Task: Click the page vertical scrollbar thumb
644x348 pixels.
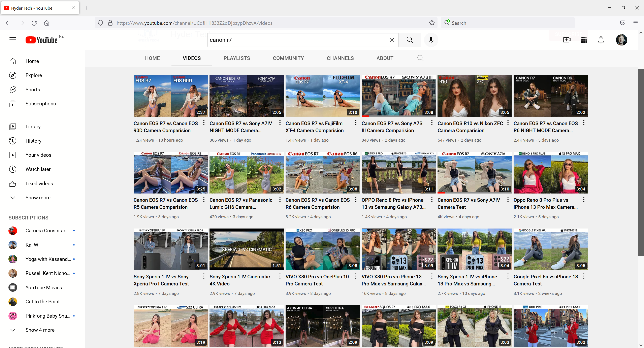Action: point(641,162)
